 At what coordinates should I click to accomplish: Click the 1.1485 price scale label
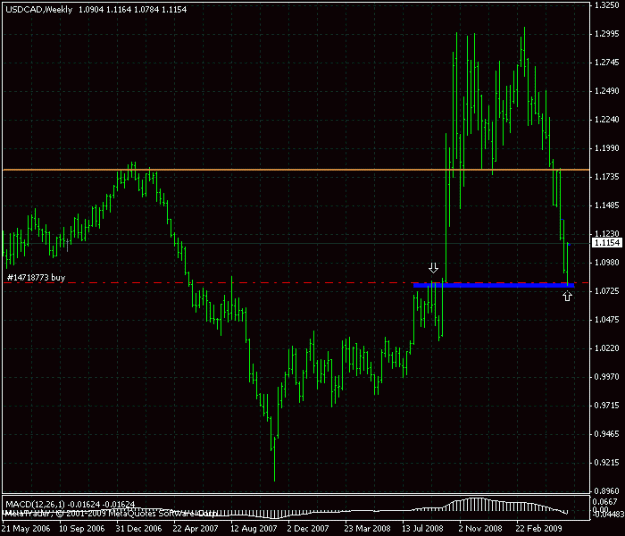coord(607,205)
